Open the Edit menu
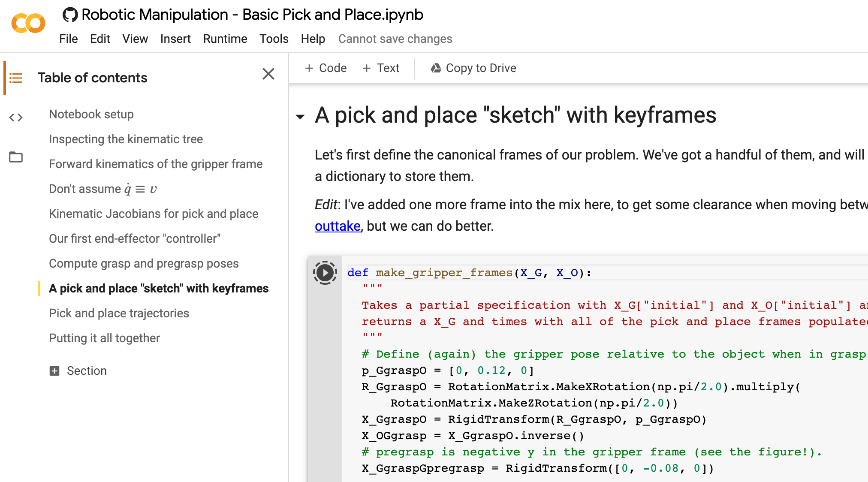 [100, 39]
